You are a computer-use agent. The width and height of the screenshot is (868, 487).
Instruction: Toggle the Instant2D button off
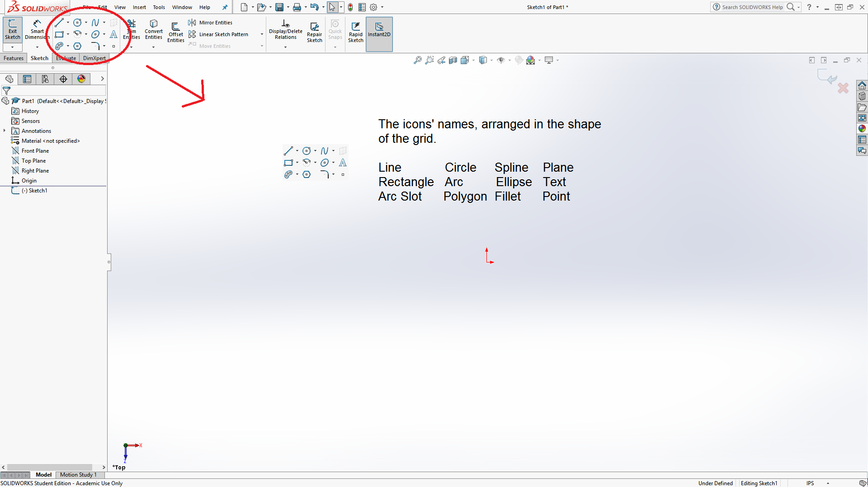tap(379, 29)
